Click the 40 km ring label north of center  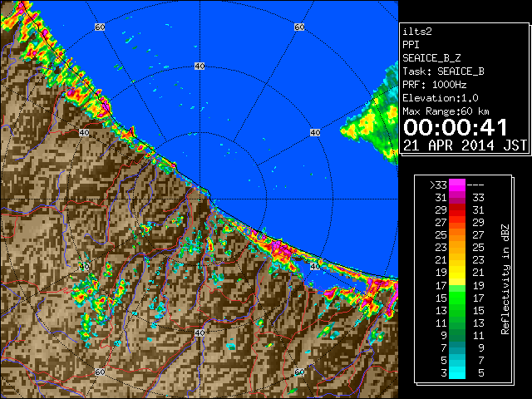click(199, 66)
